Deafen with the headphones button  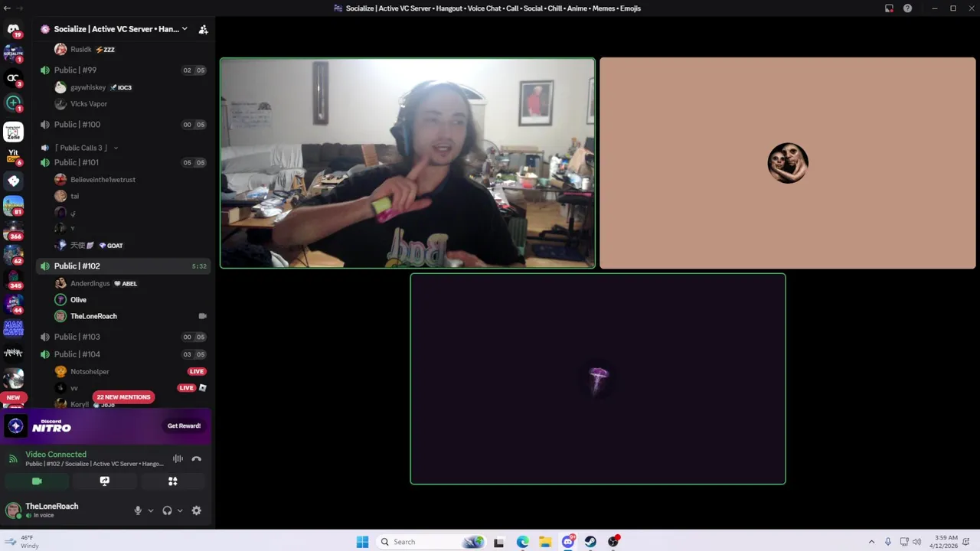click(167, 510)
